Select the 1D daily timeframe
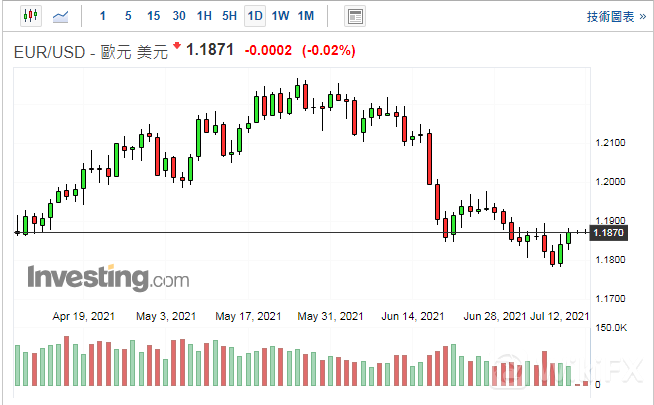Screen dimensions: 654x405 click(x=255, y=16)
